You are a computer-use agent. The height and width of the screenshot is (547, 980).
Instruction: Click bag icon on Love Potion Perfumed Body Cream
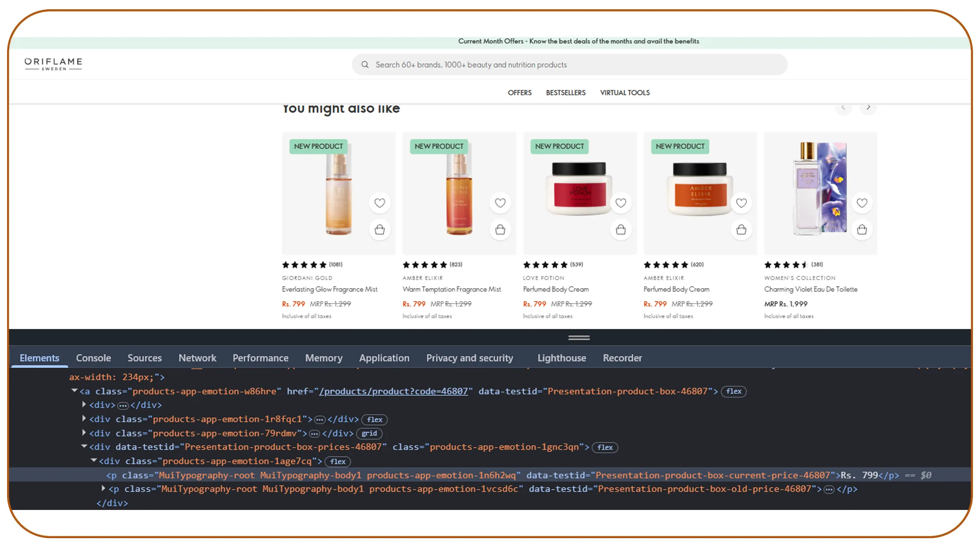(621, 229)
